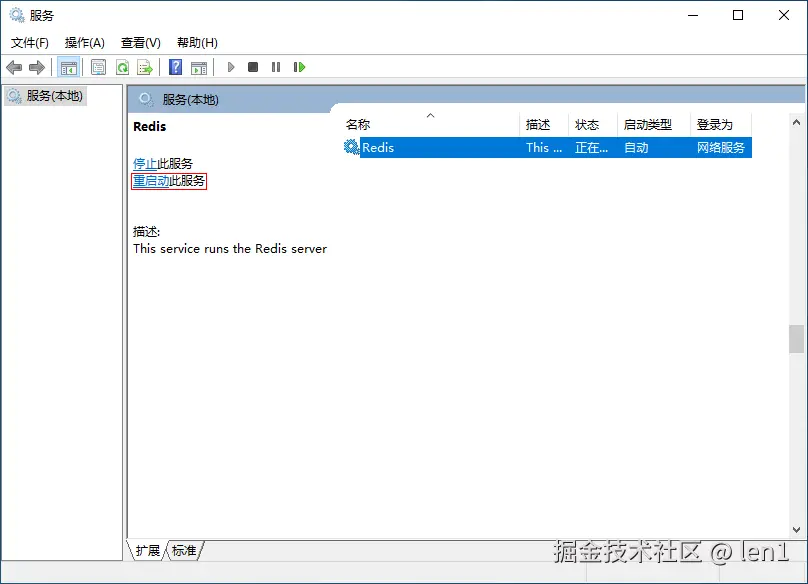Click the Services gear icon in title bar
This screenshot has height=584, width=808.
[x=17, y=15]
